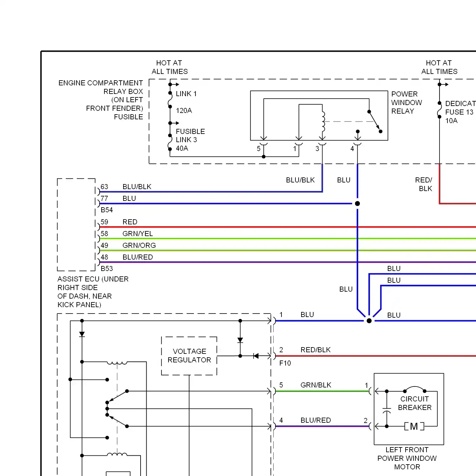Select the FUSIBLE LINK 3 label
Image resolution: width=476 pixels, height=476 pixels.
tap(190, 136)
